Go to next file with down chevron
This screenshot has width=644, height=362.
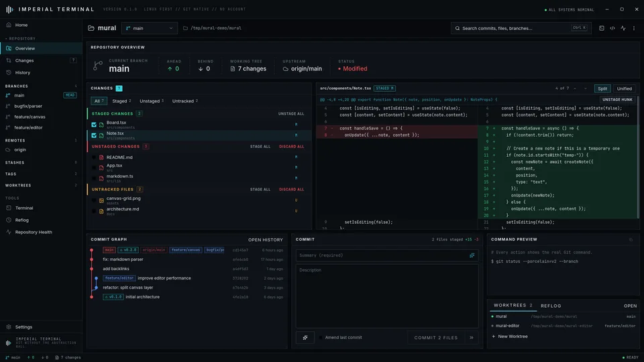point(585,88)
